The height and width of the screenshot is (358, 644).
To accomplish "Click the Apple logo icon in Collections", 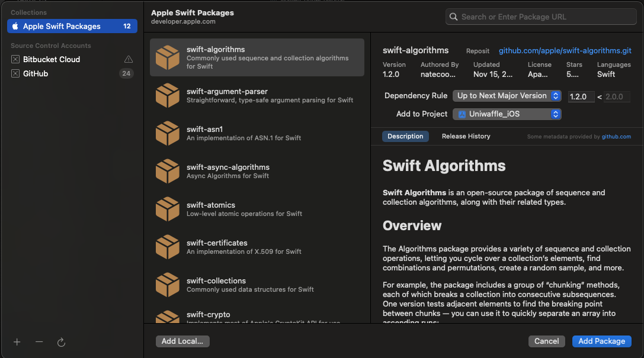I will [15, 26].
